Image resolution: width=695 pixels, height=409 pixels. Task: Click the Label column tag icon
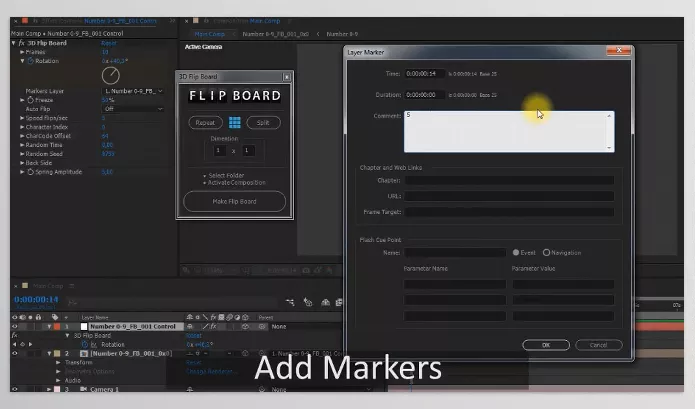[55, 317]
